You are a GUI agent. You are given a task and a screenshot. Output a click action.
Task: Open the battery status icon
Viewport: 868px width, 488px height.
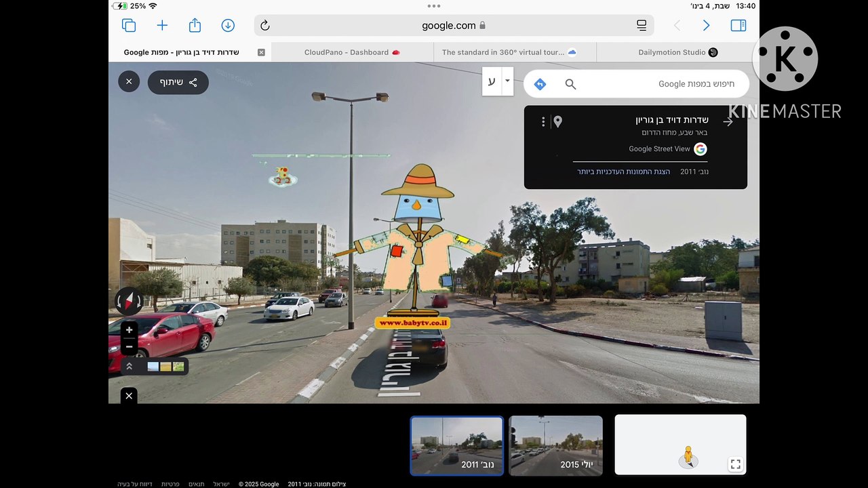(121, 5)
